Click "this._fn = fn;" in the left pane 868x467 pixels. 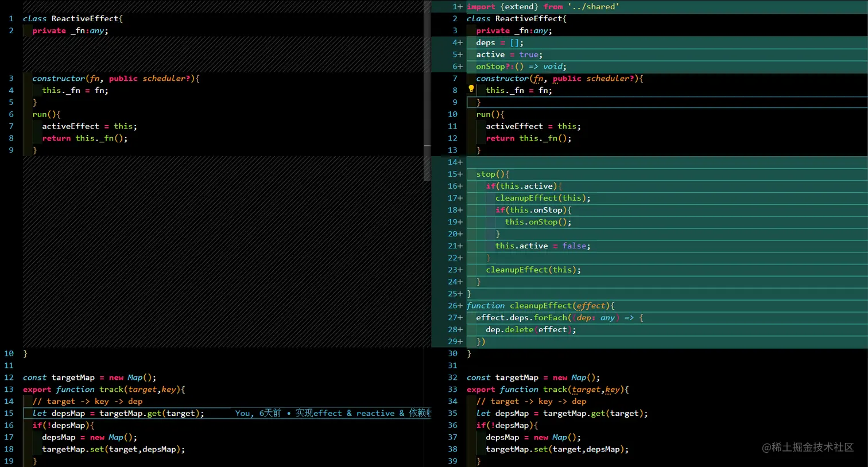click(75, 91)
